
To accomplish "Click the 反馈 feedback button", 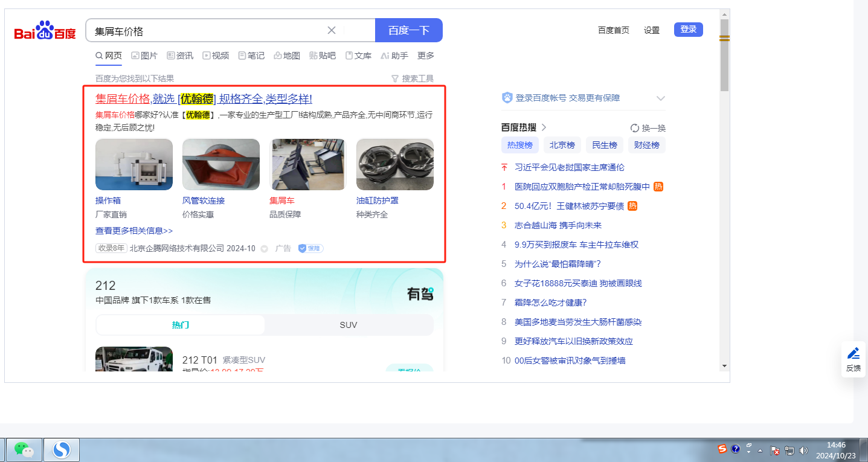I will 853,359.
